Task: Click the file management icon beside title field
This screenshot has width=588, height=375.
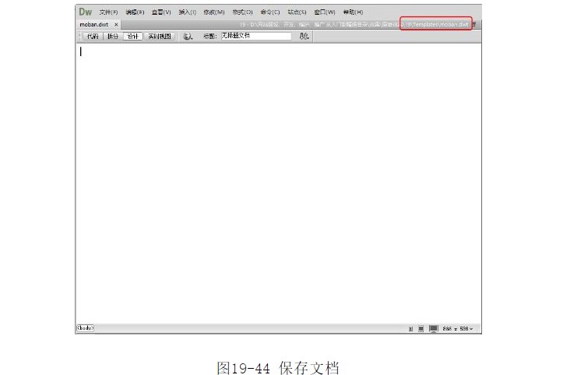Action: click(304, 36)
